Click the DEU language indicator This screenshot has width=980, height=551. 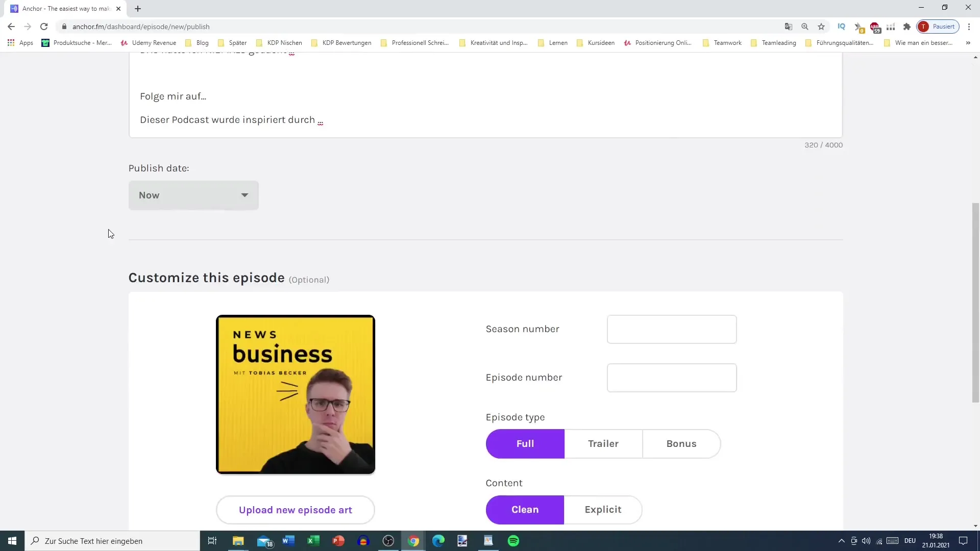click(910, 541)
